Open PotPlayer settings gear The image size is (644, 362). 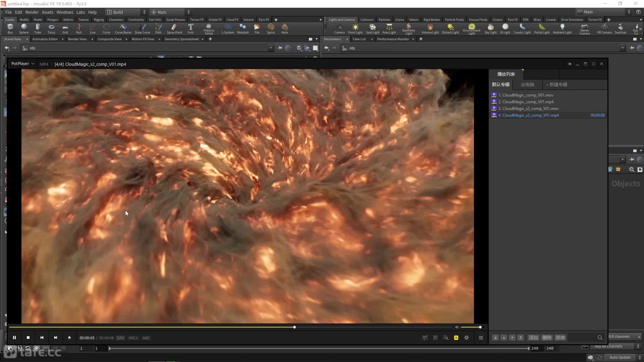coord(467,338)
